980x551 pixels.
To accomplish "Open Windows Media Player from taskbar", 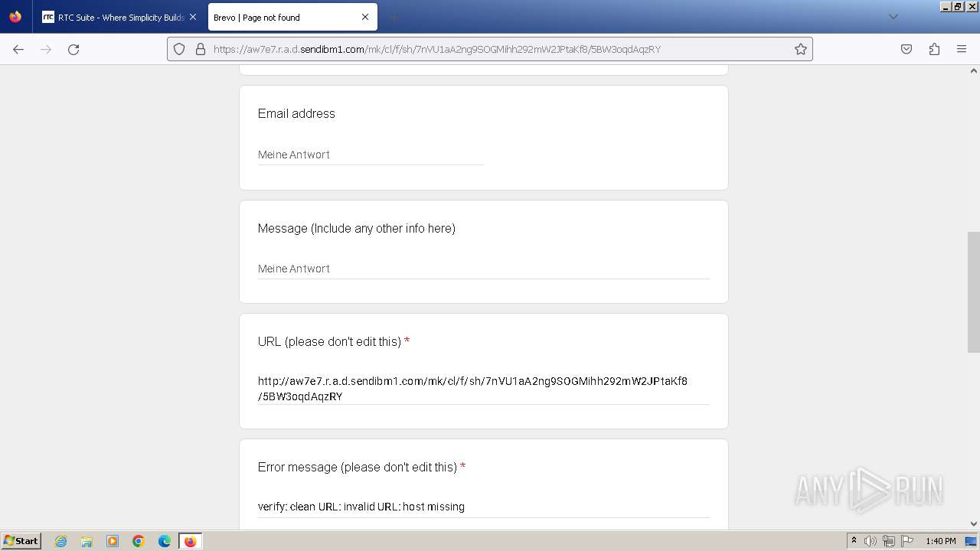I will (113, 541).
